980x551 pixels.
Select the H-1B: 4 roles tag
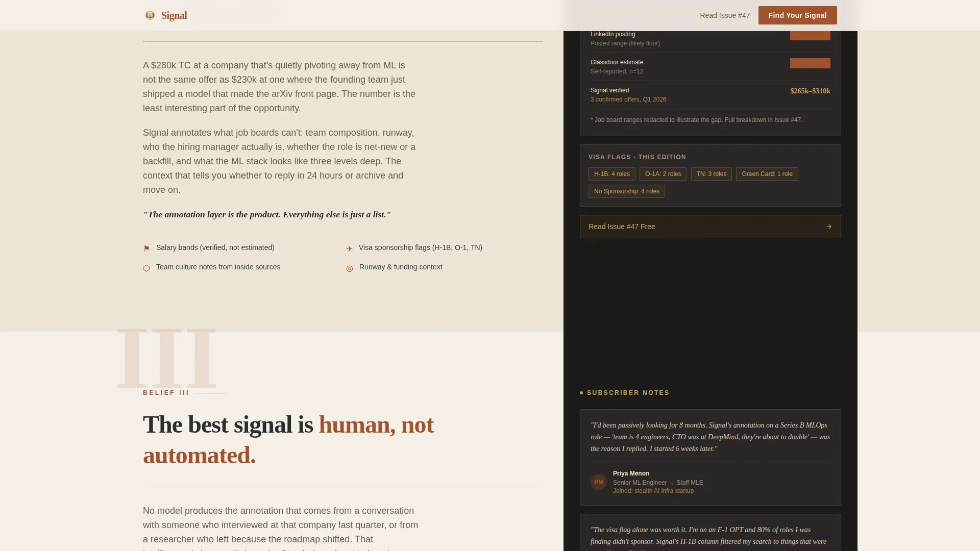tap(611, 174)
